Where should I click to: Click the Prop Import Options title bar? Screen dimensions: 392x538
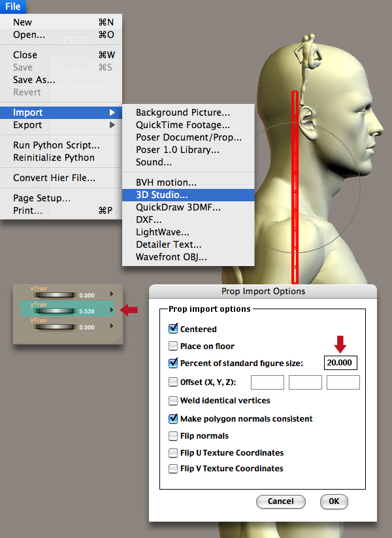(263, 292)
